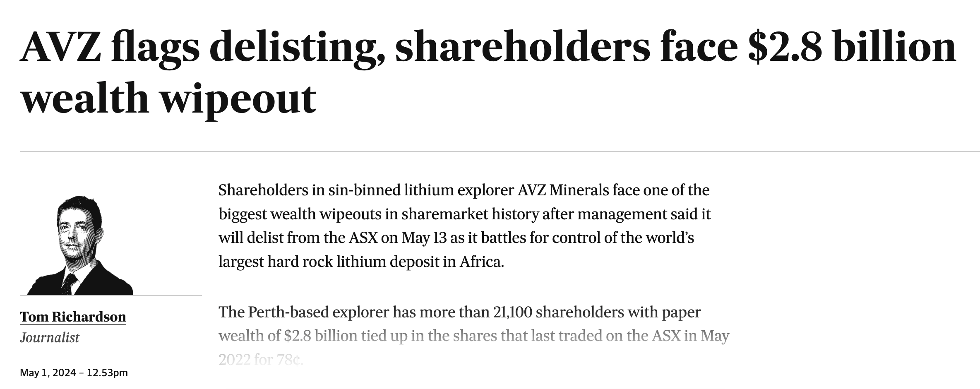The image size is (980, 389).
Task: Click the '12.53pm' publication time
Action: coord(107,373)
